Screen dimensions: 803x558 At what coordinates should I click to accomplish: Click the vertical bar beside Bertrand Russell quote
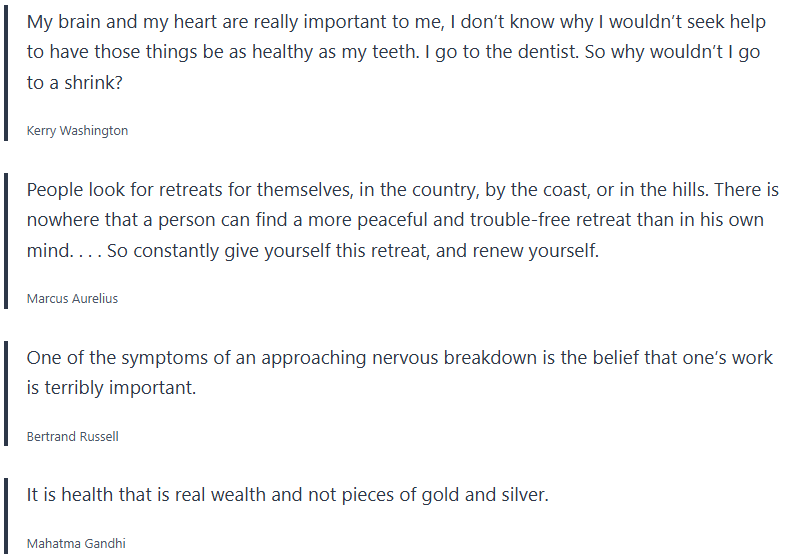[x=5, y=392]
